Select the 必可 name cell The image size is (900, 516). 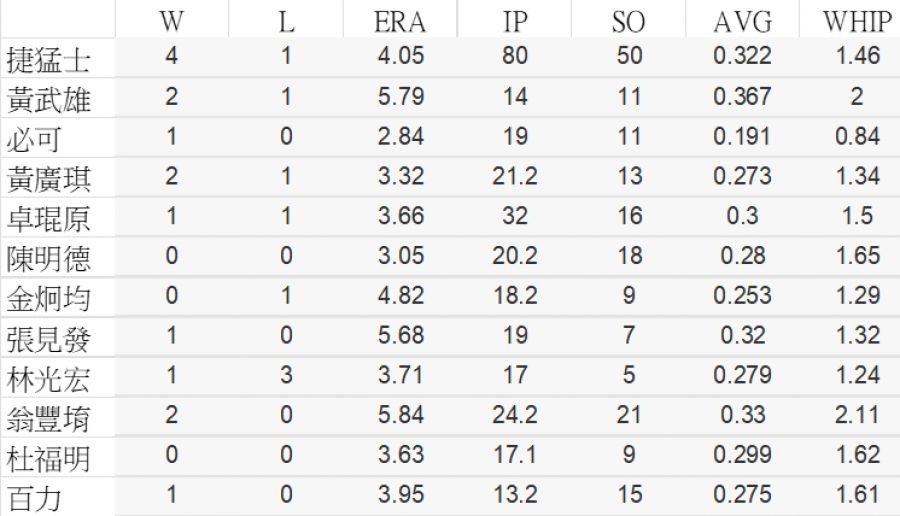(x=34, y=139)
